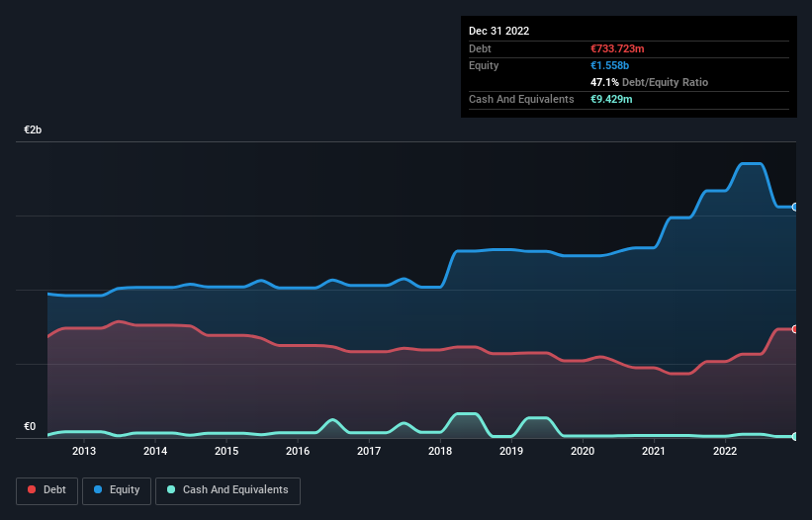Screen dimensions: 812x520
Task: Click the Dec 31 2022 tooltip date
Action: [x=498, y=31]
